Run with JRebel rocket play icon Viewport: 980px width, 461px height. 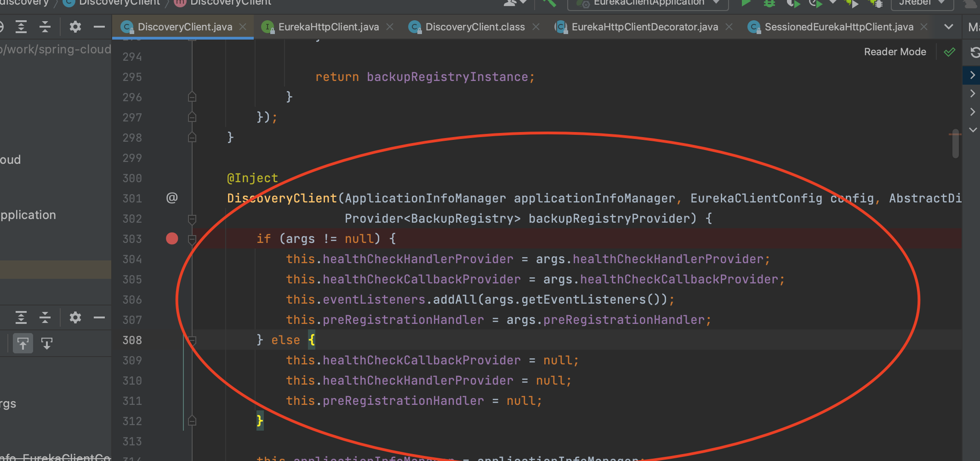coord(851,3)
